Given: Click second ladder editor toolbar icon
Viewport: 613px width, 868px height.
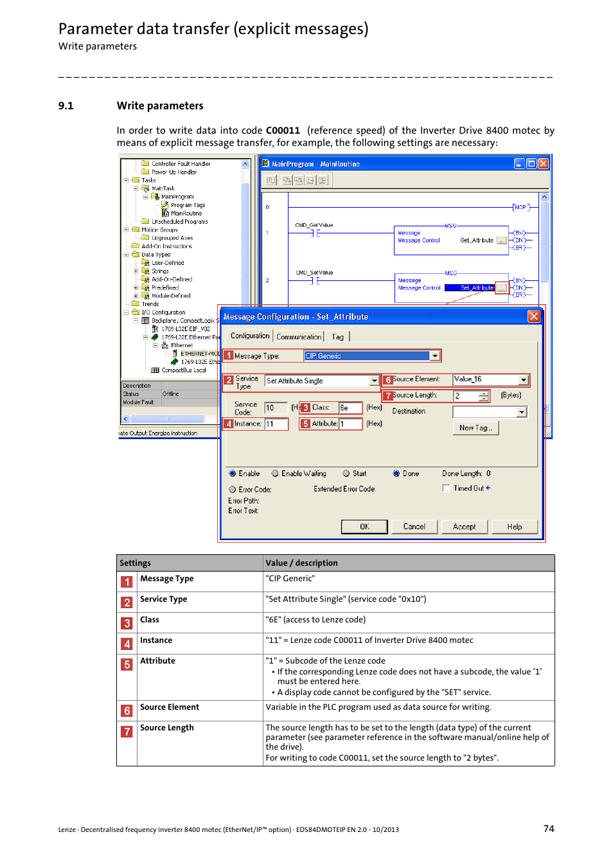Looking at the screenshot, I should pyautogui.click(x=287, y=181).
